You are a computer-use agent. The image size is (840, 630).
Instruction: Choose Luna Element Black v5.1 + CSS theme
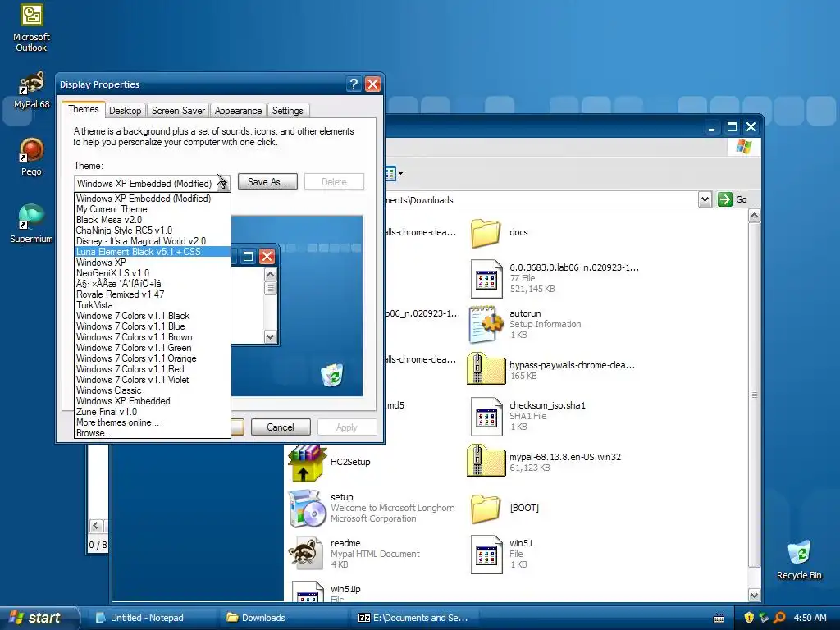(152, 252)
